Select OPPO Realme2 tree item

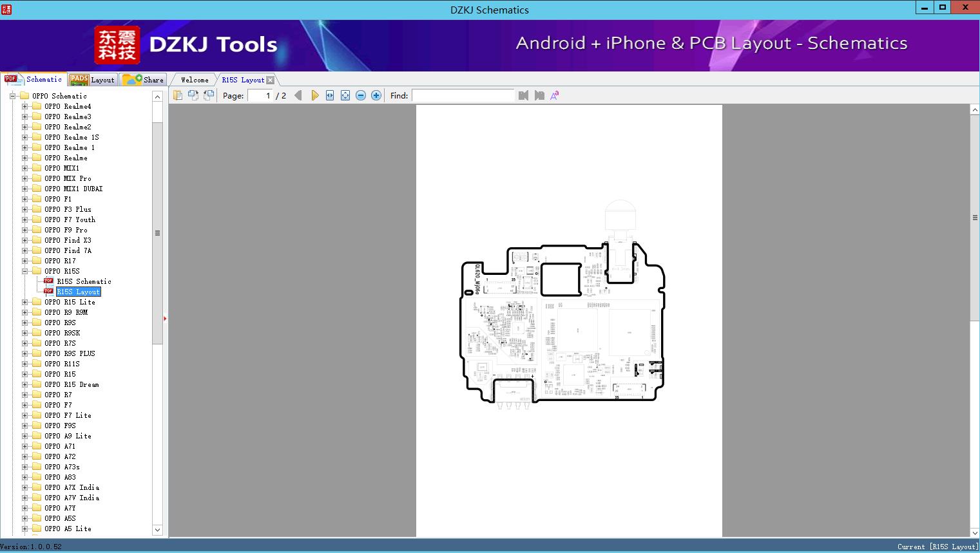click(x=68, y=127)
